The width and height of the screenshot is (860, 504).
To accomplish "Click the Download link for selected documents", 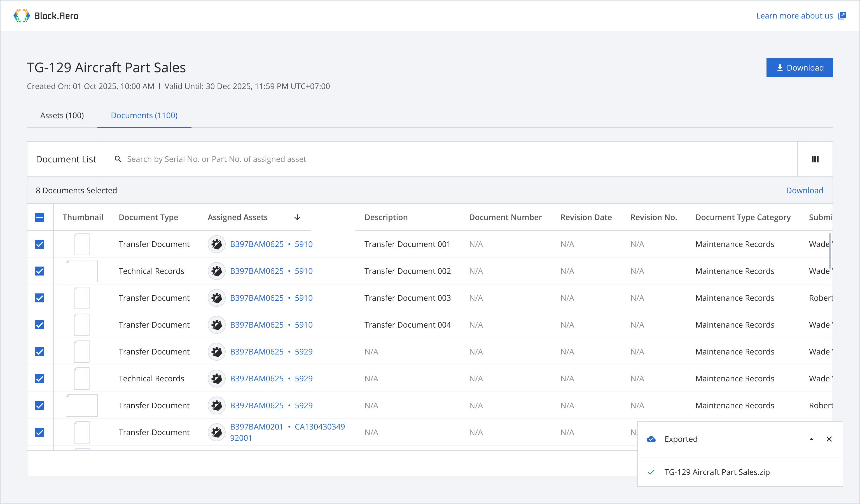I will click(x=804, y=190).
